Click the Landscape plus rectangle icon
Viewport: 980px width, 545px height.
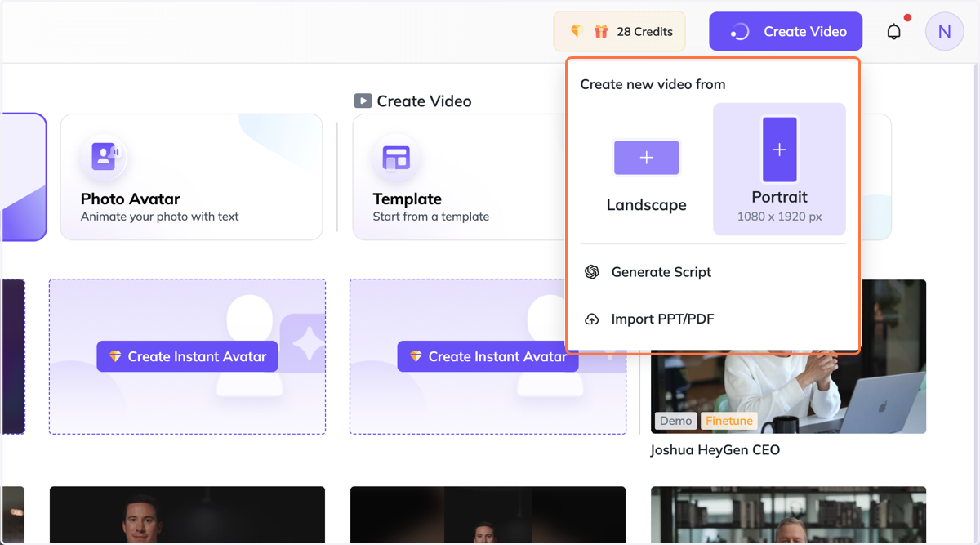(x=646, y=158)
